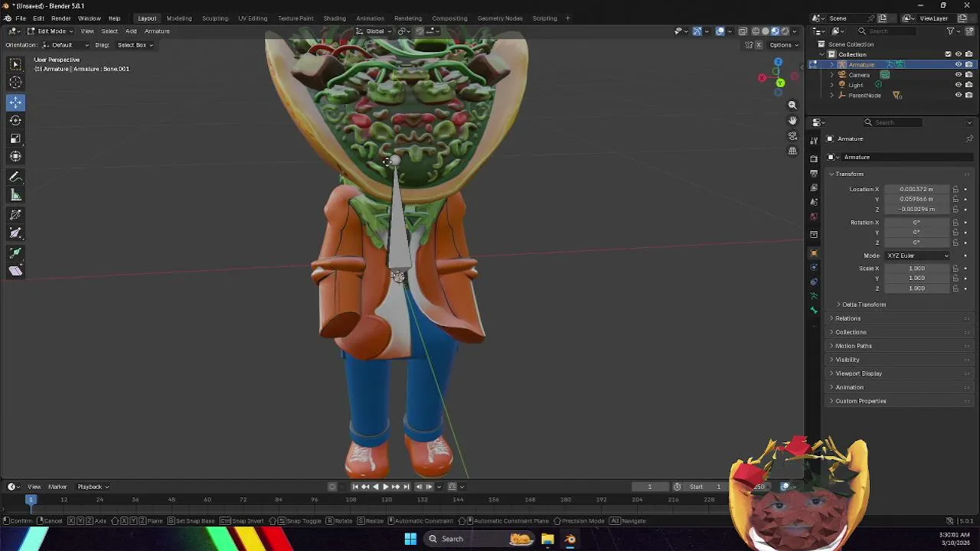Hide the Camera object in outliner

(x=958, y=75)
